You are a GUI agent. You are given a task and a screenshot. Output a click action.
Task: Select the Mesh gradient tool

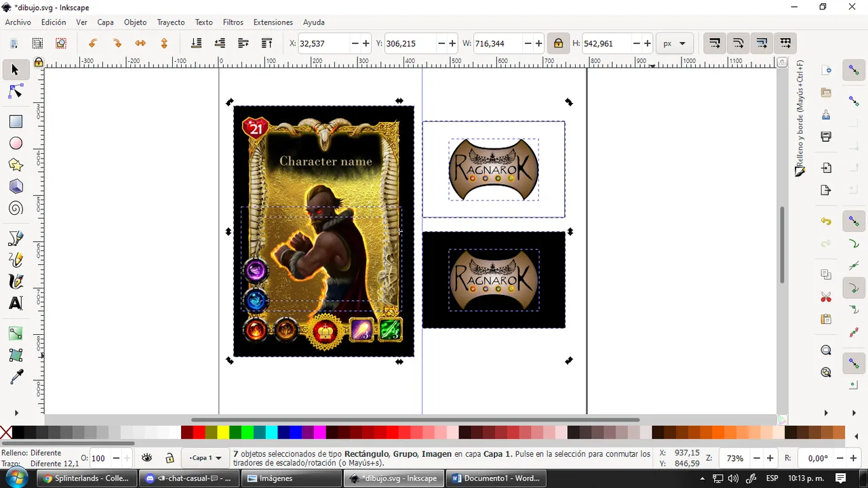(x=16, y=355)
